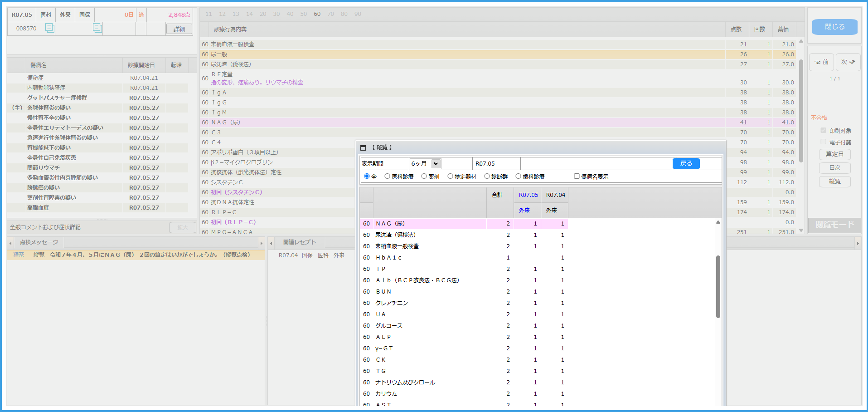The image size is (868, 412).
Task: Open the 表示期間 6ヶ月 dropdown
Action: click(425, 163)
